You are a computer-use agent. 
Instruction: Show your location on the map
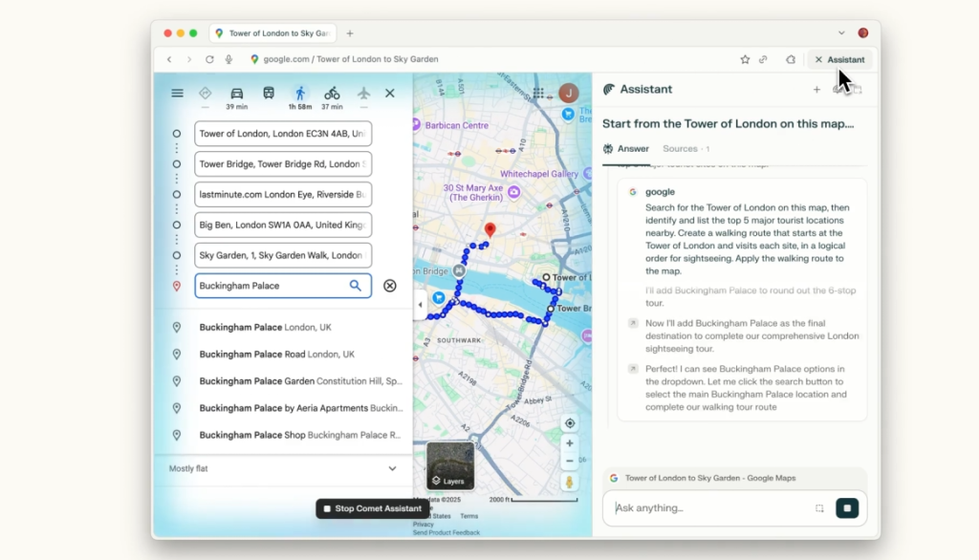(570, 423)
